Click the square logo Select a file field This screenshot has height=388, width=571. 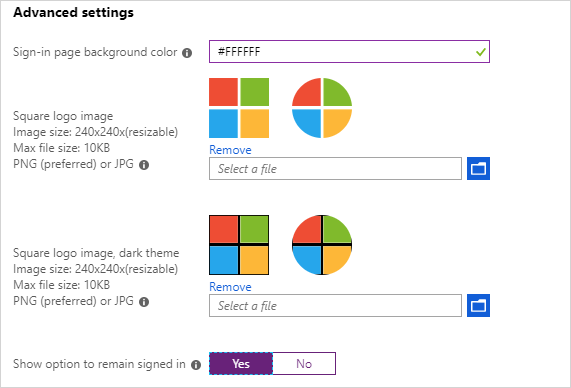tap(335, 169)
